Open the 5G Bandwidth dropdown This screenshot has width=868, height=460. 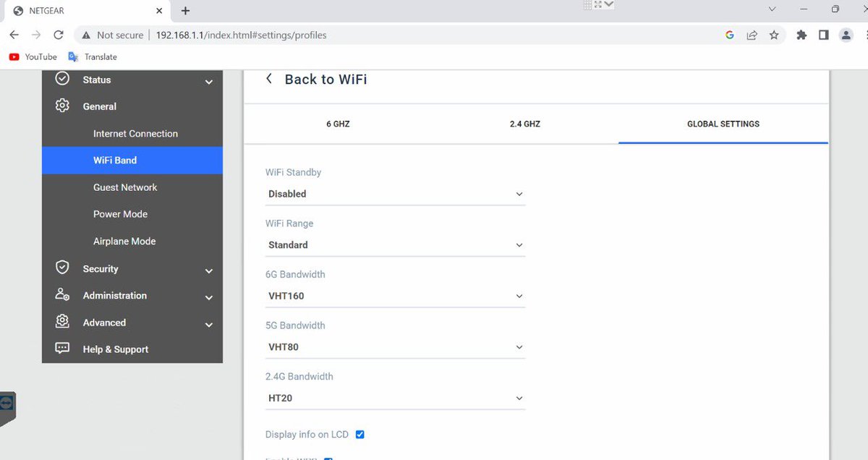[395, 347]
